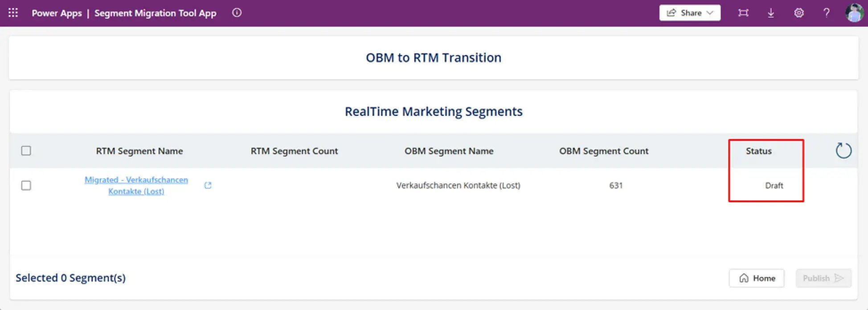This screenshot has width=868, height=310.
Task: Click RTM Segment Name column header
Action: point(139,151)
